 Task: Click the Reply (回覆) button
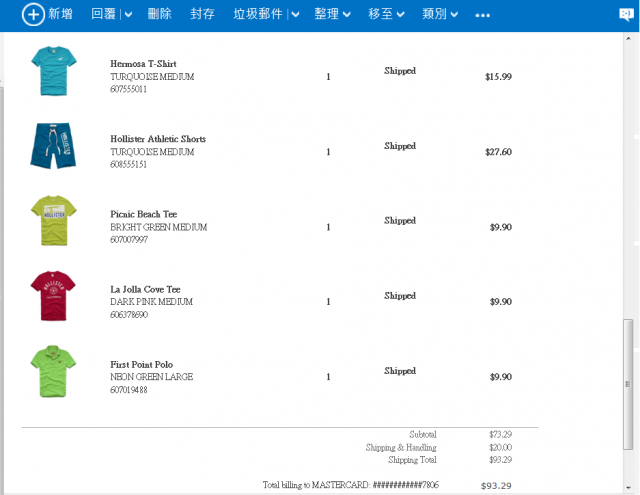[103, 14]
